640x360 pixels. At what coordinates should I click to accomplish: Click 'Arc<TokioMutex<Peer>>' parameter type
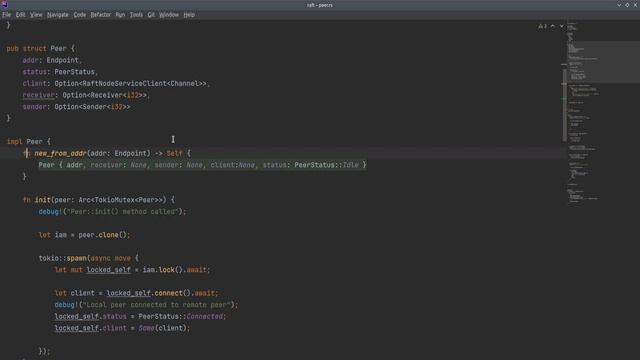[x=122, y=200]
